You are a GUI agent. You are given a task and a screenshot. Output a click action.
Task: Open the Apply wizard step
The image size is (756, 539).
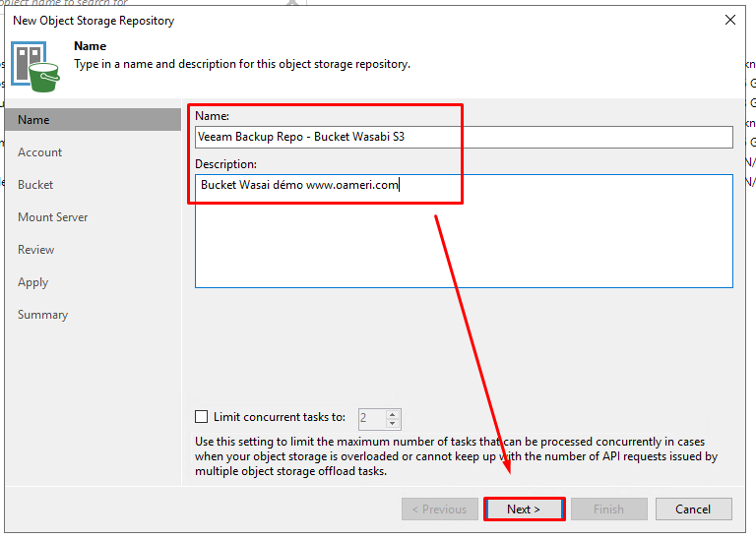pyautogui.click(x=33, y=282)
